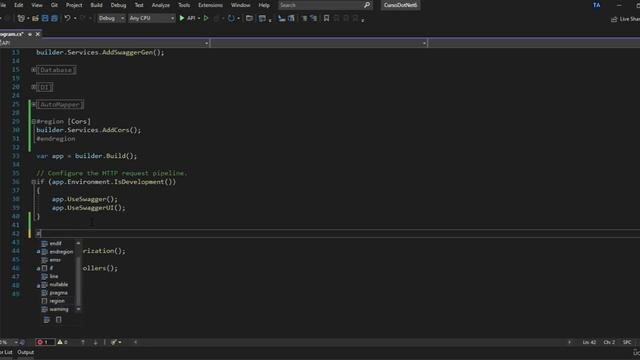Screen dimensions: 640x360
Task: Open the Build menu
Action: tap(96, 5)
